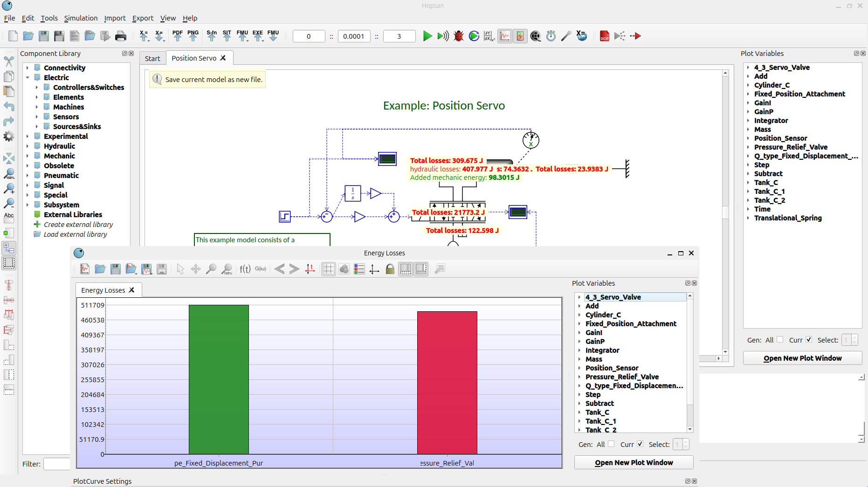This screenshot has height=487, width=868.
Task: Click the frequency analysis G(iω) icon
Action: click(261, 269)
